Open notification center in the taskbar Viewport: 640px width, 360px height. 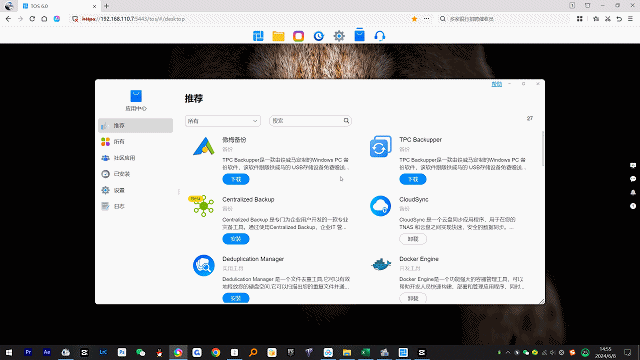point(628,352)
